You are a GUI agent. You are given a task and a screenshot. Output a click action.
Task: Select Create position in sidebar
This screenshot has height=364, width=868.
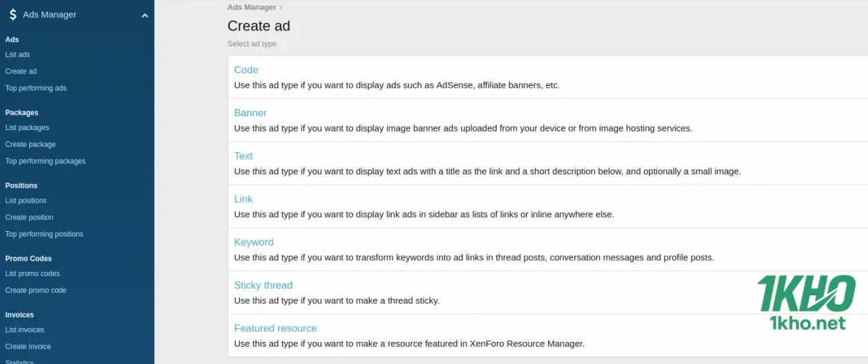pyautogui.click(x=29, y=217)
